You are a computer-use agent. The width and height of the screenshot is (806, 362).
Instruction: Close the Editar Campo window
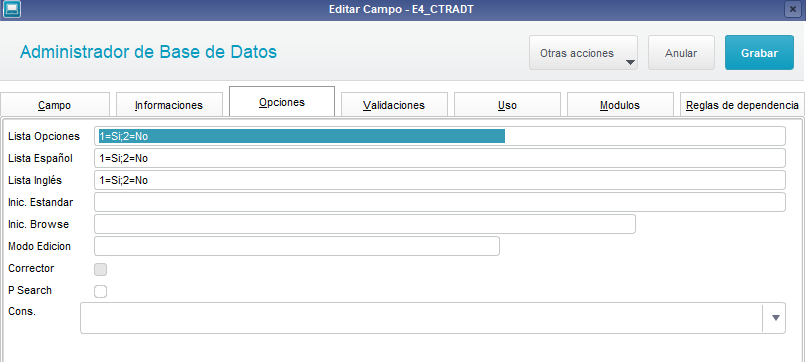pos(792,9)
